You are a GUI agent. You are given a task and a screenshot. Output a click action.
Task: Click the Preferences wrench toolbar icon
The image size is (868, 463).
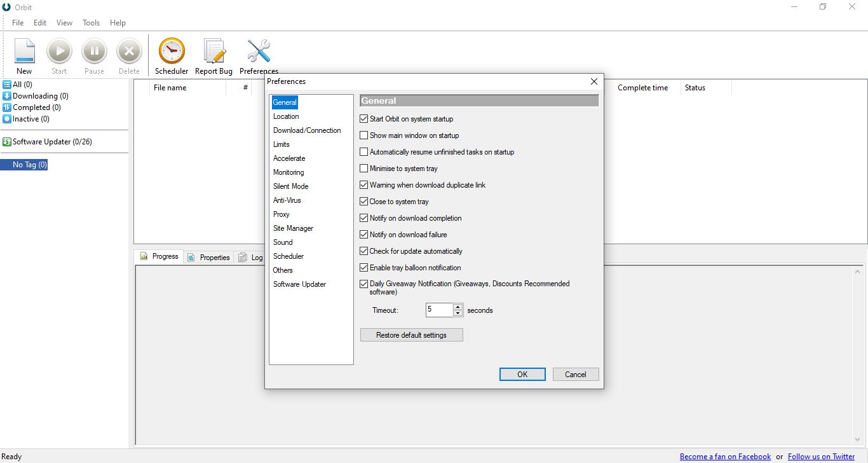(x=259, y=51)
